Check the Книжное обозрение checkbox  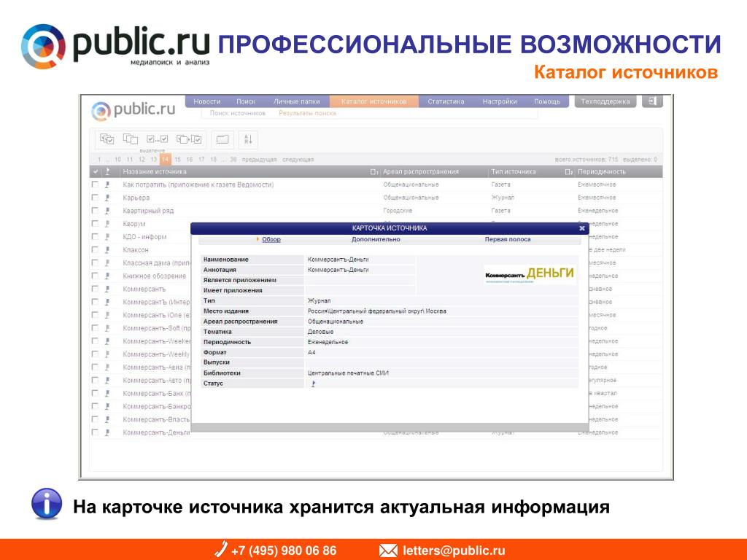[x=96, y=276]
